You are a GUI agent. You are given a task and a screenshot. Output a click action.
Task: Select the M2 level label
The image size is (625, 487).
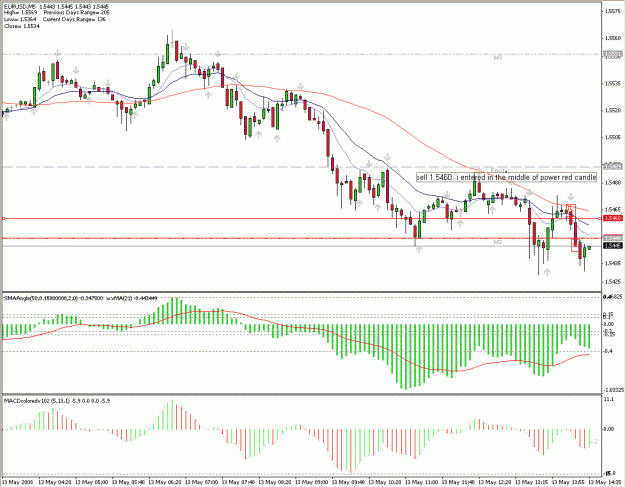click(497, 242)
